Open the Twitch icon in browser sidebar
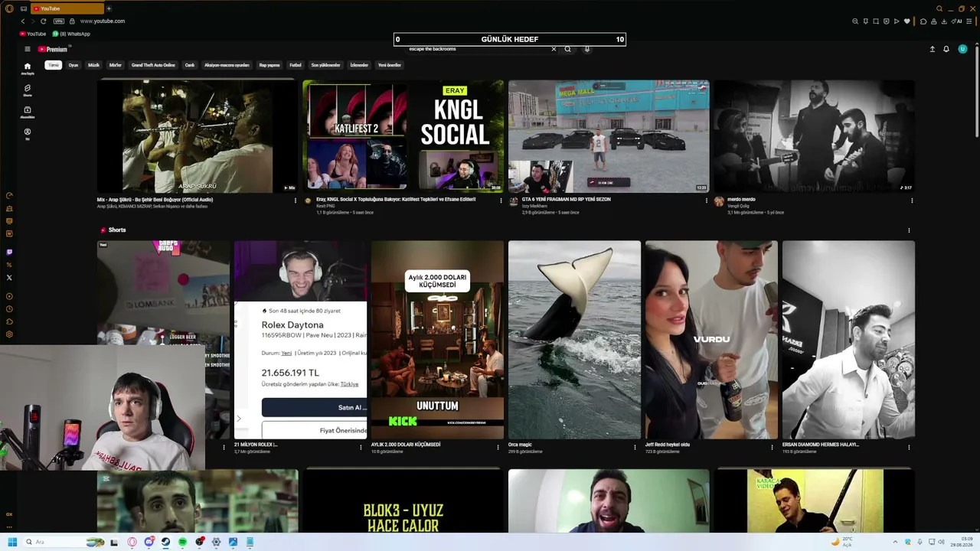 tap(9, 252)
